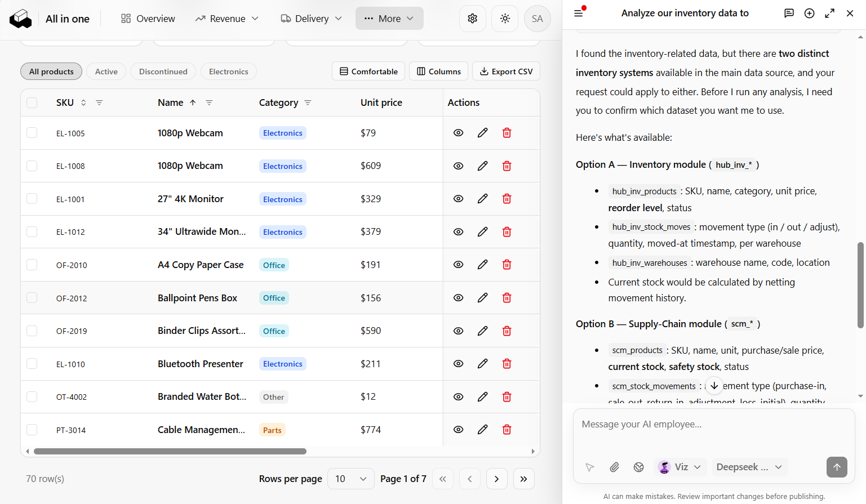Check the OT-4002 row checkbox
The width and height of the screenshot is (866, 504).
tap(32, 396)
